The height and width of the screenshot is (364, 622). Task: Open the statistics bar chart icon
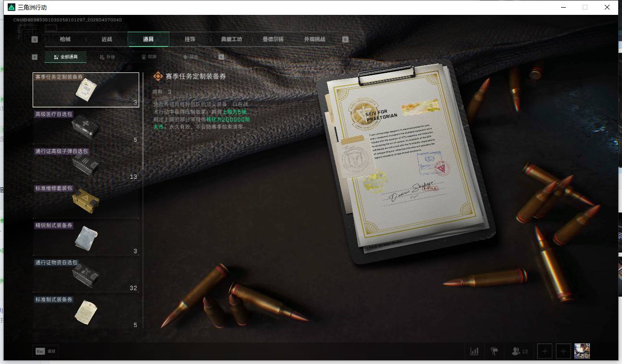(x=475, y=351)
